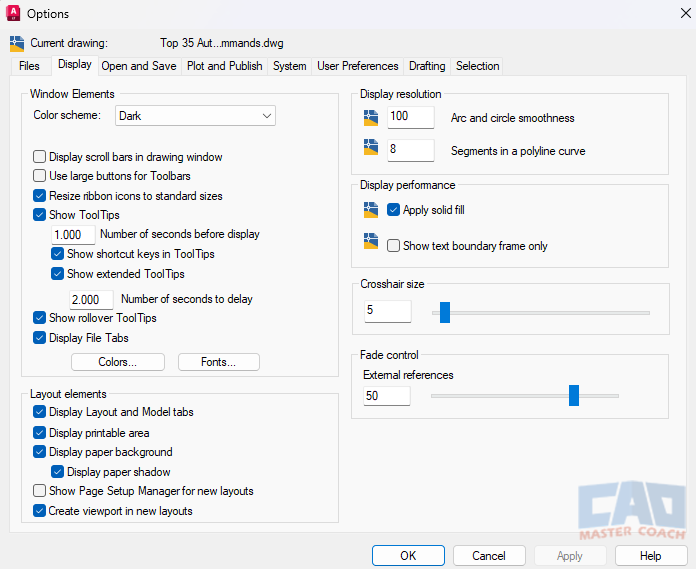Click the Crosshair size value field
Screen dimensions: 696x569
coord(388,311)
